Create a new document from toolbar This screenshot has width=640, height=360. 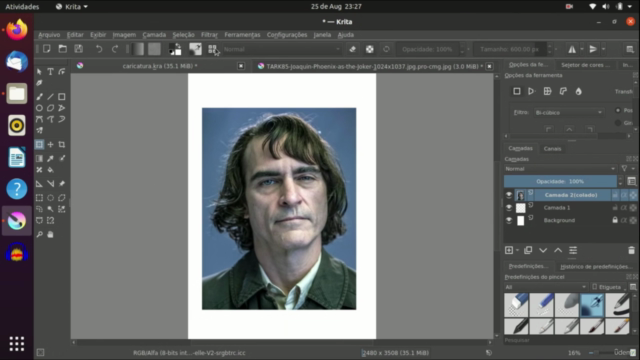click(x=47, y=49)
